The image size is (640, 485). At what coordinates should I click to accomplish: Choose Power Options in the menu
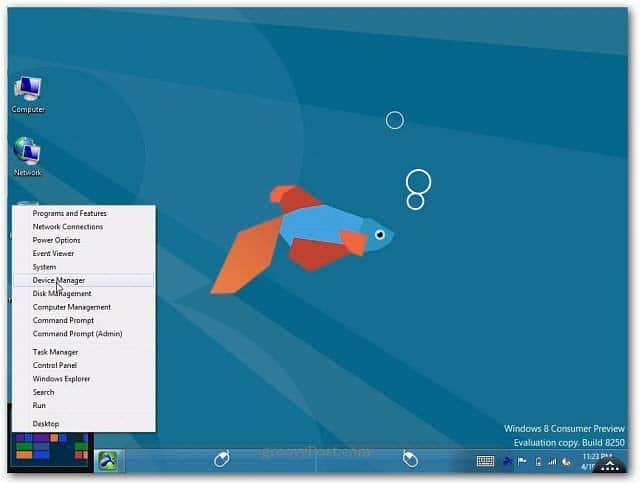point(56,240)
